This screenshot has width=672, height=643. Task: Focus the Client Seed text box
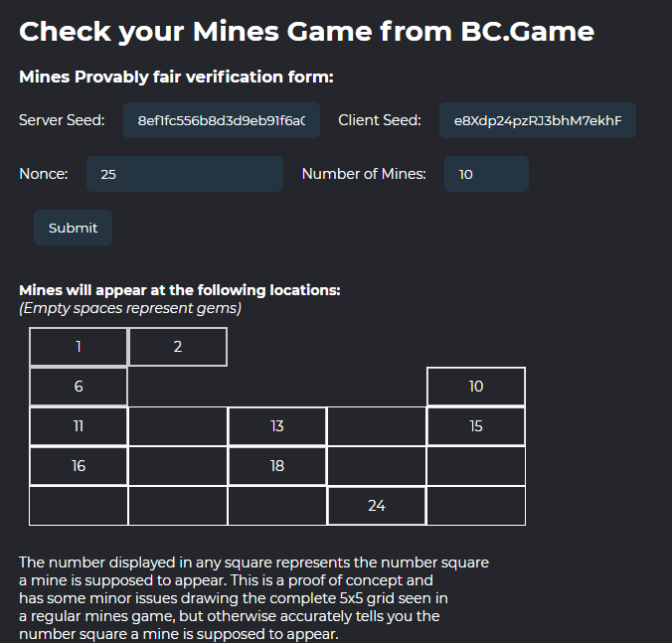[x=537, y=120]
